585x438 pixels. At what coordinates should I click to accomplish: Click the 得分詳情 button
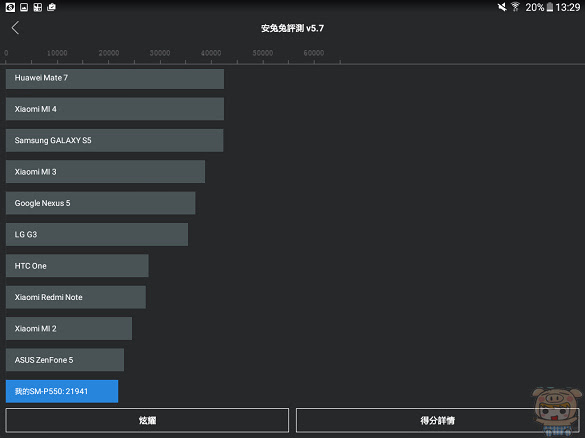(438, 420)
